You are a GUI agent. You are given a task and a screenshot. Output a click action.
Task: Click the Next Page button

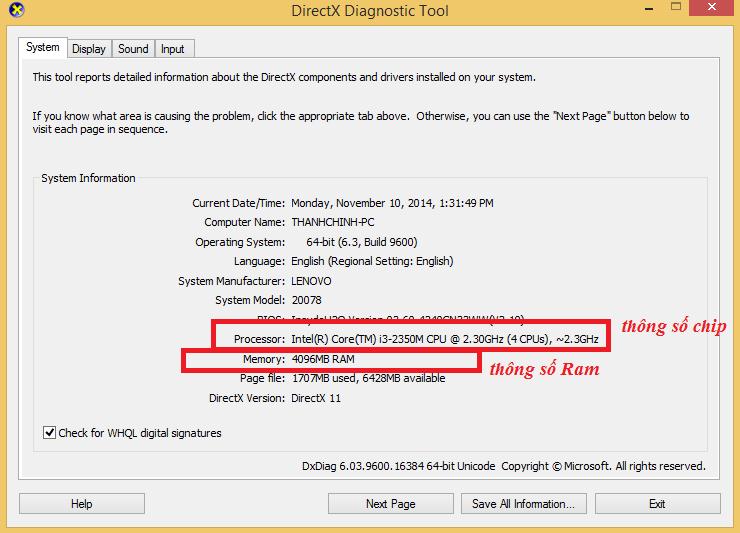(391, 504)
